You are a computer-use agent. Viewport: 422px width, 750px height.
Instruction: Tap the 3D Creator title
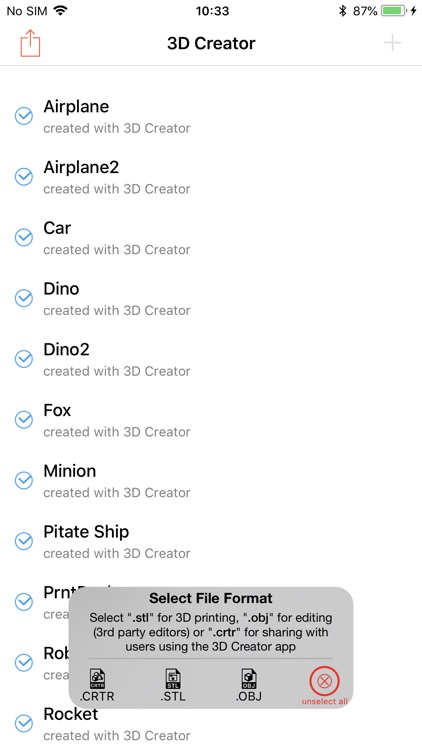click(x=211, y=43)
